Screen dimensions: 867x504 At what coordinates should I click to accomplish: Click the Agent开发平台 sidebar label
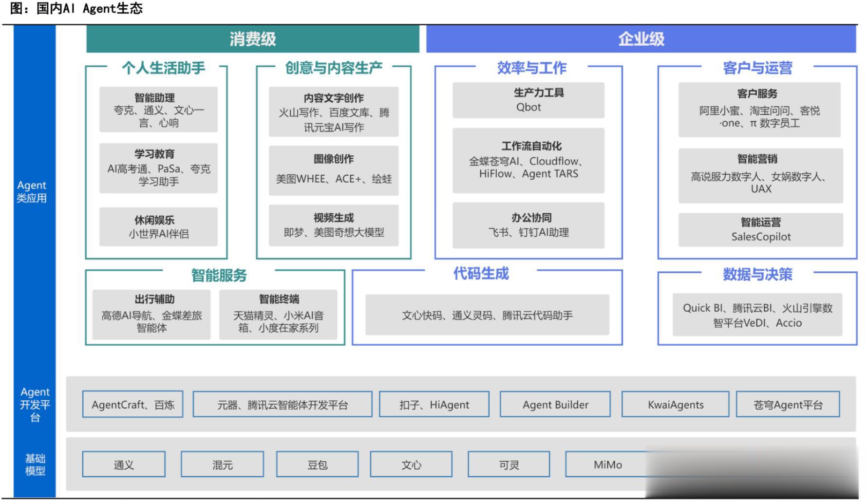(x=35, y=405)
